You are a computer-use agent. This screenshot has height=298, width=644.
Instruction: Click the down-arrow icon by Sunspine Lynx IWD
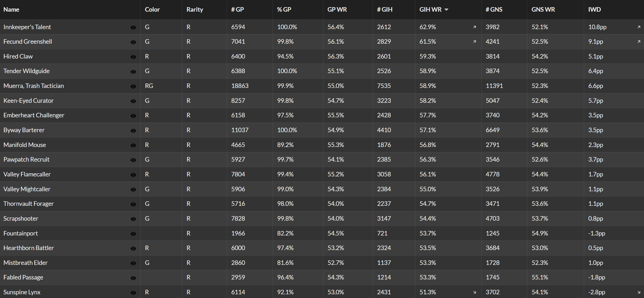639,292
